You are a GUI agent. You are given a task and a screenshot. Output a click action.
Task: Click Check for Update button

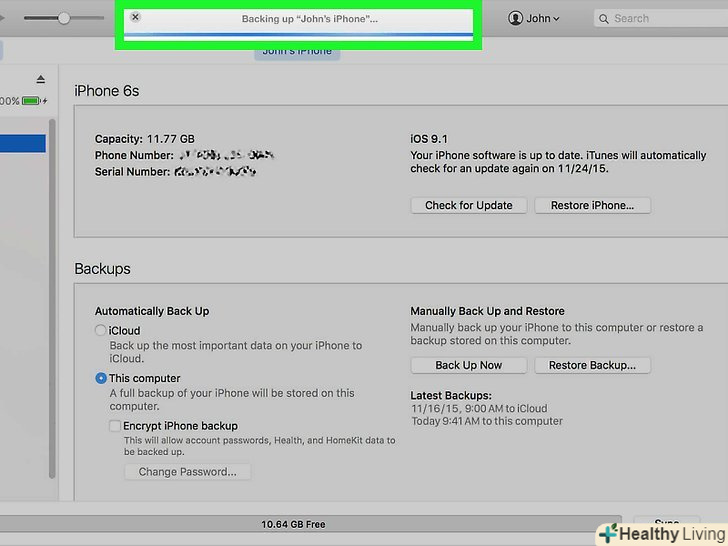(x=468, y=205)
